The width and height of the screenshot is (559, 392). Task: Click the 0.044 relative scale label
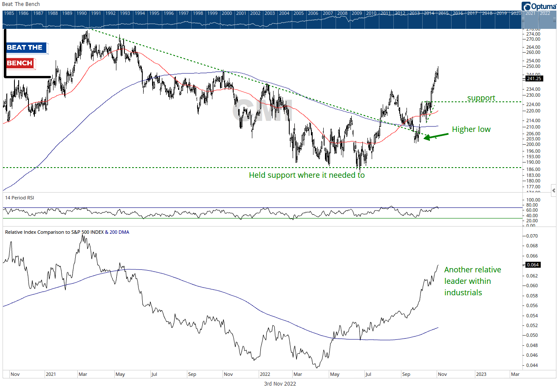pyautogui.click(x=532, y=365)
